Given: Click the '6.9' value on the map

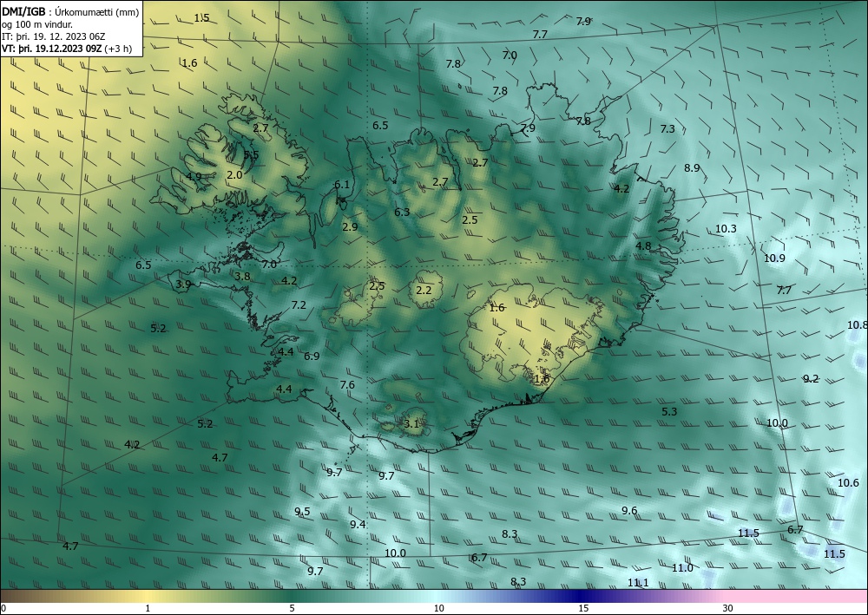Looking at the screenshot, I should [312, 357].
